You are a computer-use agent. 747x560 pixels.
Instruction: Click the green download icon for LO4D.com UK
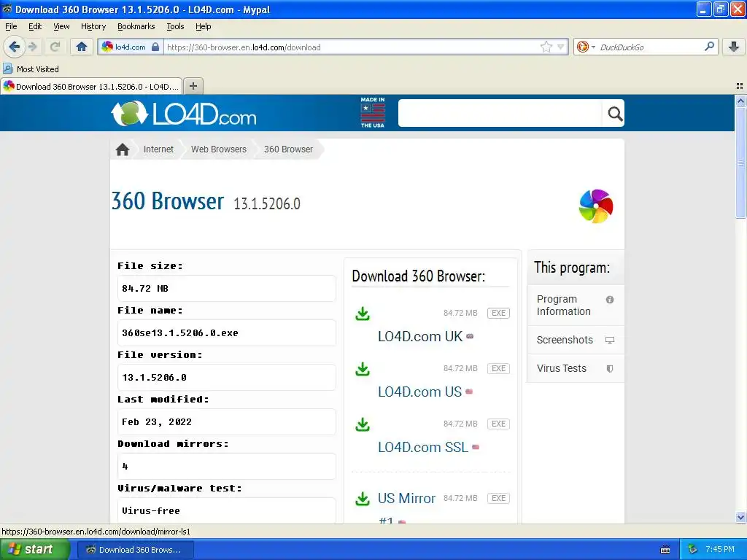(363, 314)
